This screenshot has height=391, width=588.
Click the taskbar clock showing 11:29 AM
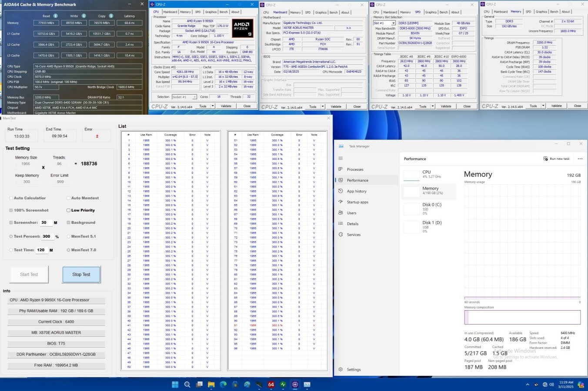coord(566,384)
